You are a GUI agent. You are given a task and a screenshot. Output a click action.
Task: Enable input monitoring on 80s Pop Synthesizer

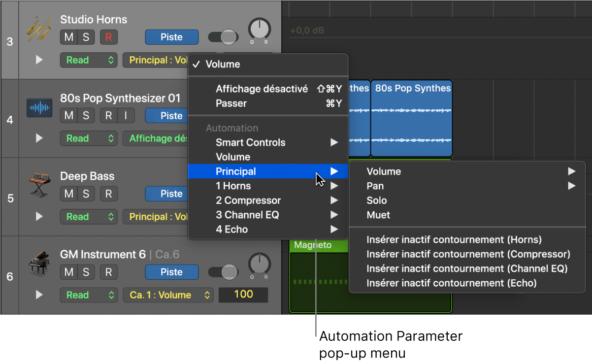pyautogui.click(x=126, y=116)
